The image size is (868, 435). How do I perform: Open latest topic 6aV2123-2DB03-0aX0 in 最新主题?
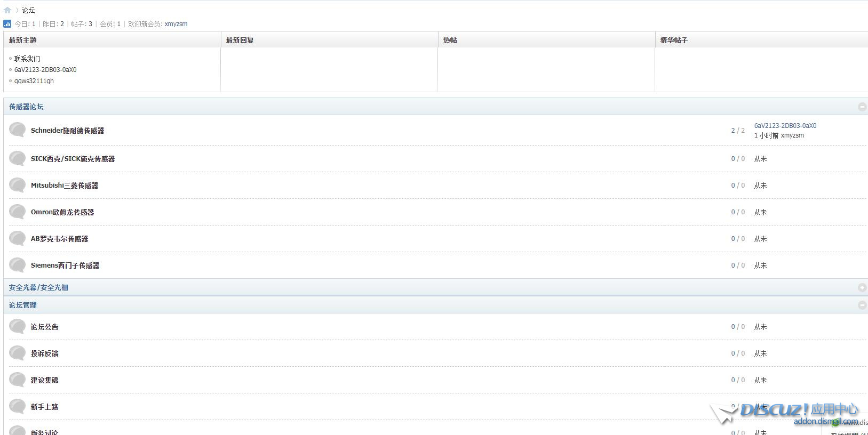point(45,70)
